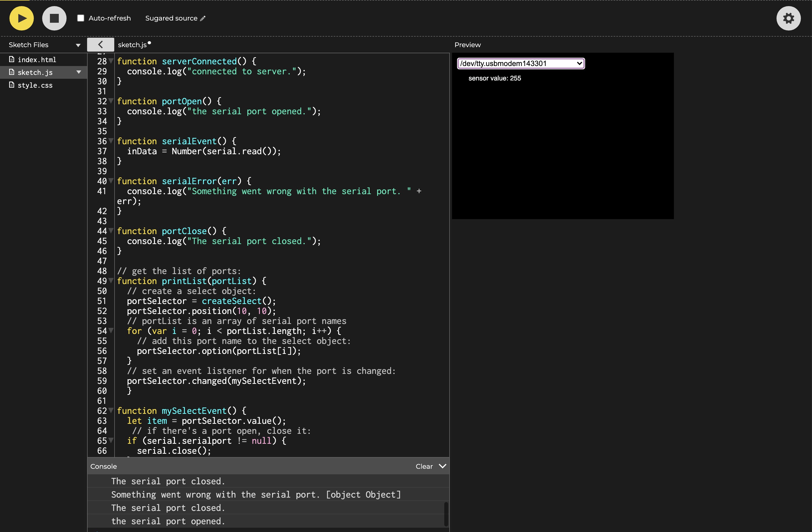Open the Sketch Files dropdown arrow
Image resolution: width=812 pixels, height=532 pixels.
(78, 45)
